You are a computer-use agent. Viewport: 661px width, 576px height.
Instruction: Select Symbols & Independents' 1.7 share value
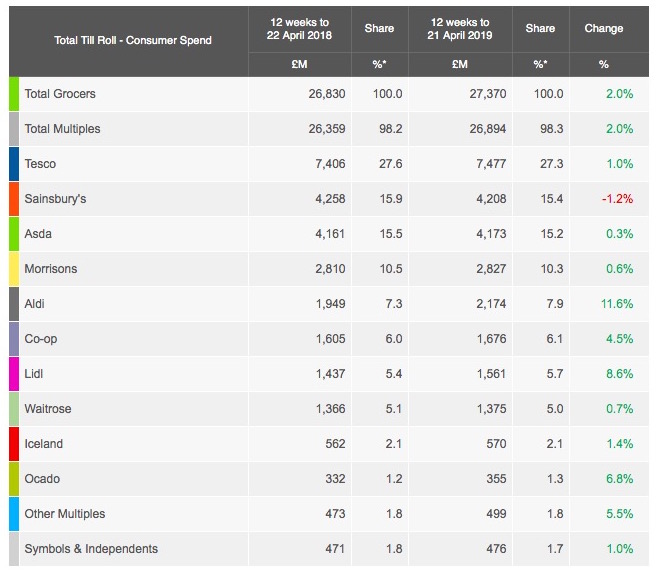click(555, 549)
